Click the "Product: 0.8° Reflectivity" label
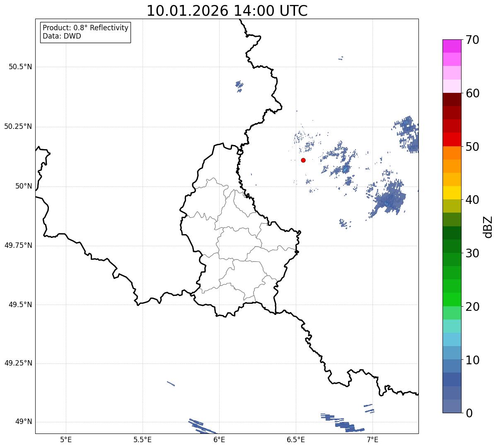Viewport: 498px width, 448px height. [x=86, y=28]
